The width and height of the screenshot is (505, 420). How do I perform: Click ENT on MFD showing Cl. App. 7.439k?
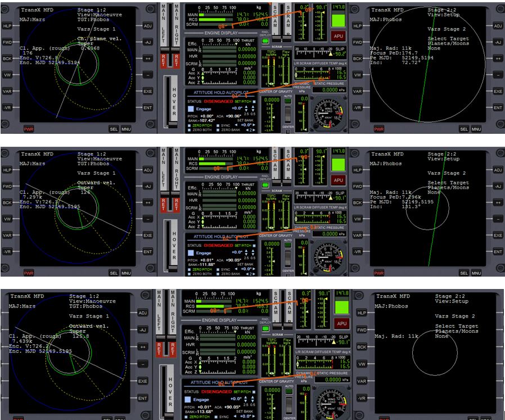(143, 398)
